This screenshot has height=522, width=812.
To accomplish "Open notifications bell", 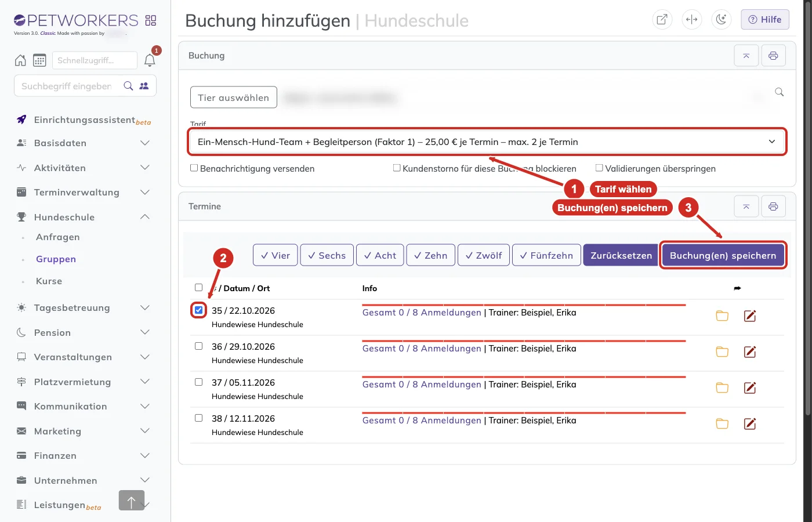I will (150, 60).
